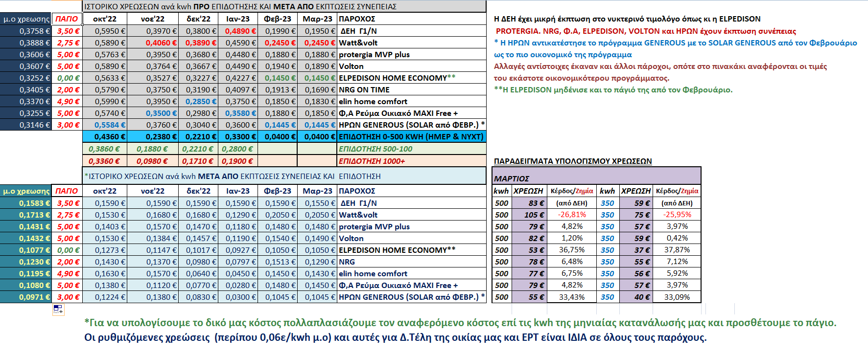
Task: Select the average charge cell 0,3758 €
Action: click(x=25, y=31)
